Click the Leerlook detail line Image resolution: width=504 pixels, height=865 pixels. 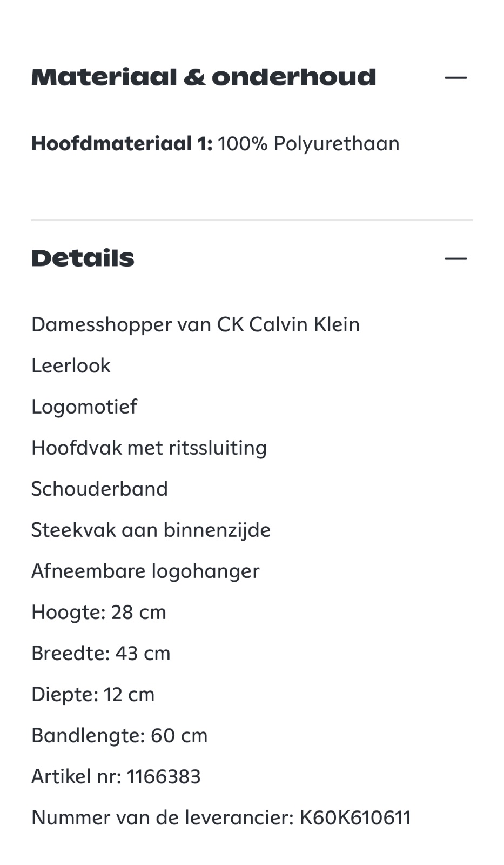(x=71, y=365)
